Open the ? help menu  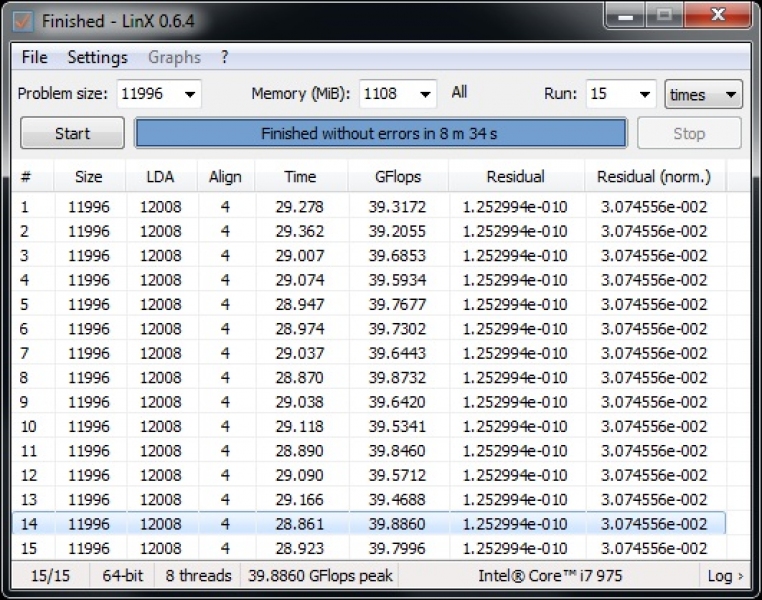pyautogui.click(x=225, y=58)
